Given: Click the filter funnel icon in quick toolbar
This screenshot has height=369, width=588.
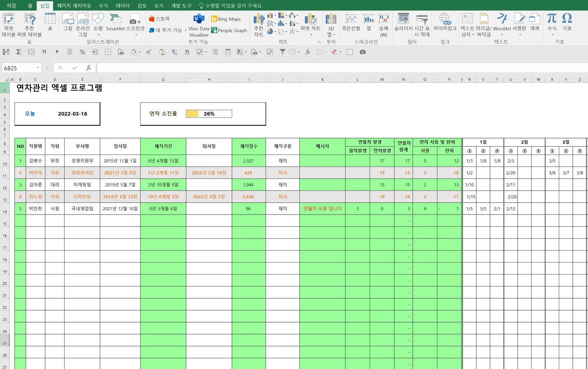Looking at the screenshot, I should click(x=282, y=52).
